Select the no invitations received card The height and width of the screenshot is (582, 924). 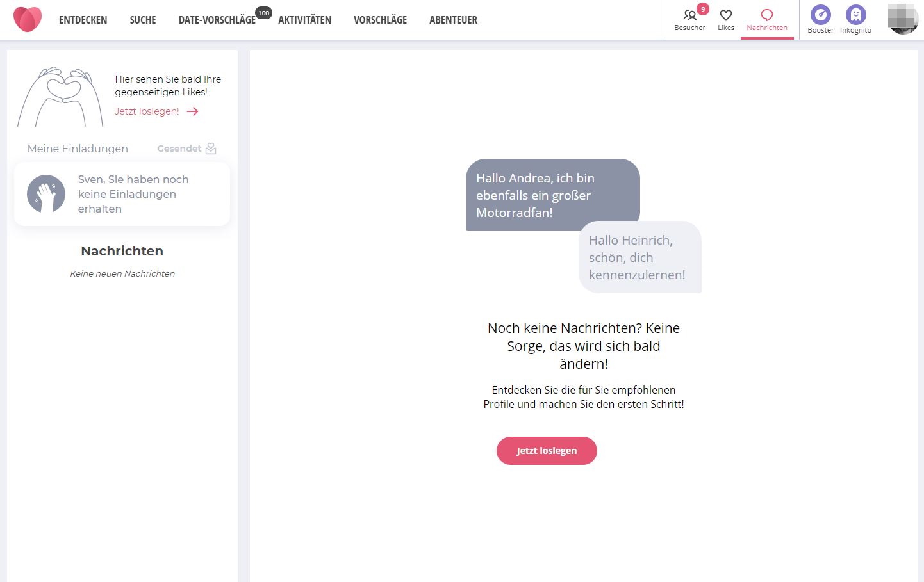tap(122, 194)
